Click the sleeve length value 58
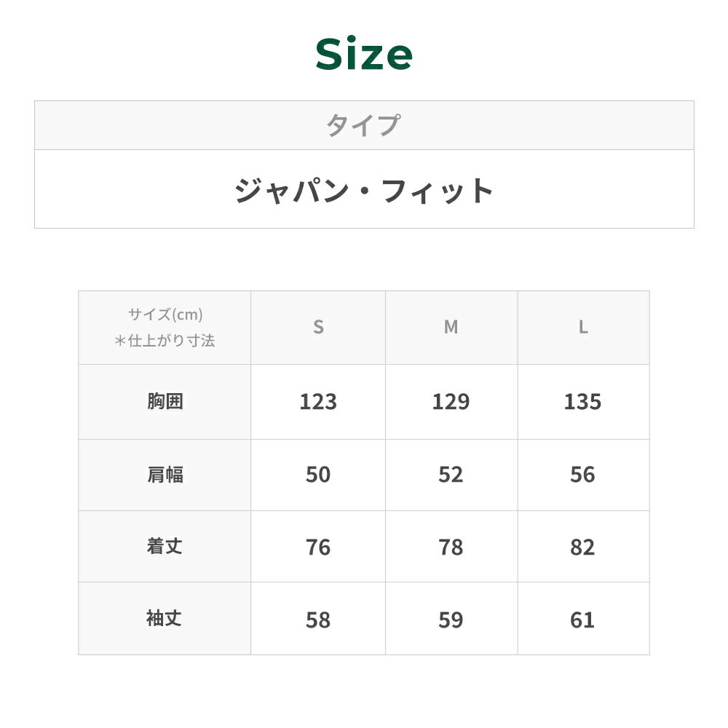This screenshot has height=728, width=728. 318,620
